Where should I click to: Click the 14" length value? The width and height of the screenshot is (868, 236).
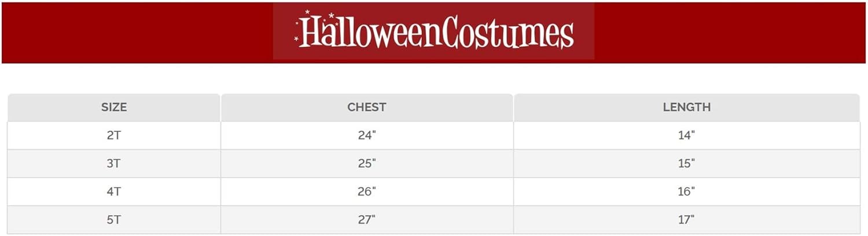click(686, 135)
